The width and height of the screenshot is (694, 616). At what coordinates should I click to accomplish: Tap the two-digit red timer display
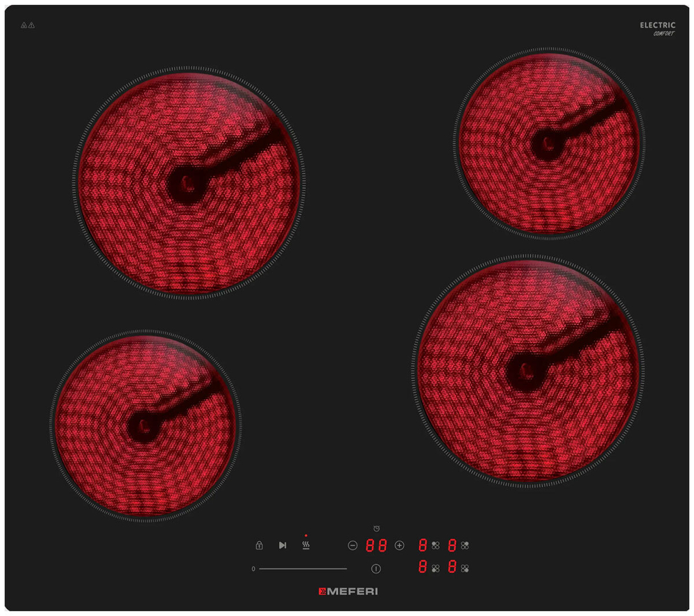click(376, 545)
